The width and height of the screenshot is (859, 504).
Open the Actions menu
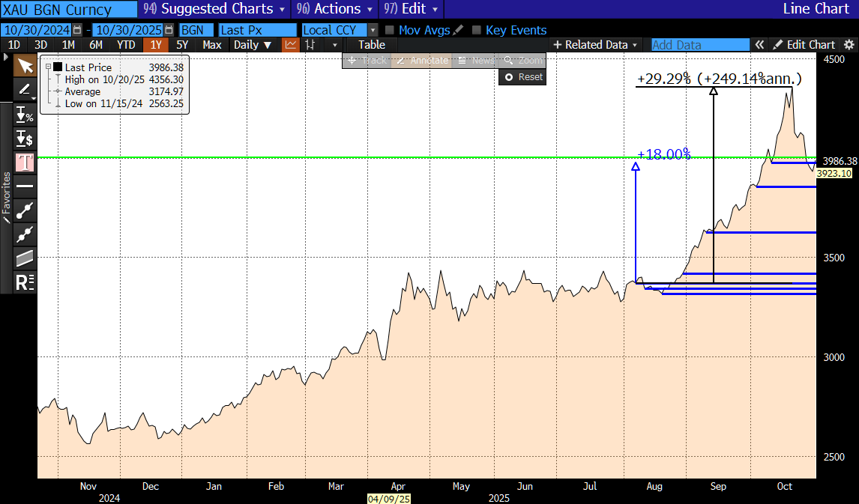click(334, 9)
